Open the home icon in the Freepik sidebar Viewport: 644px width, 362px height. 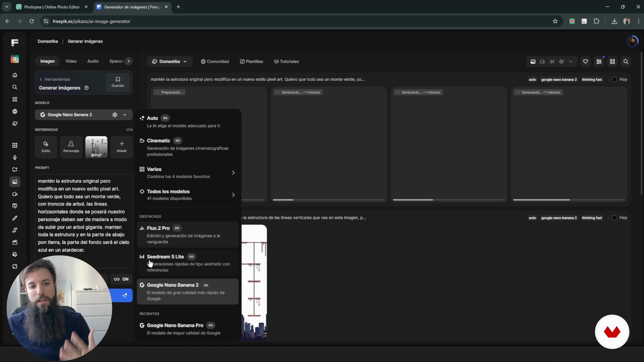pos(15,75)
